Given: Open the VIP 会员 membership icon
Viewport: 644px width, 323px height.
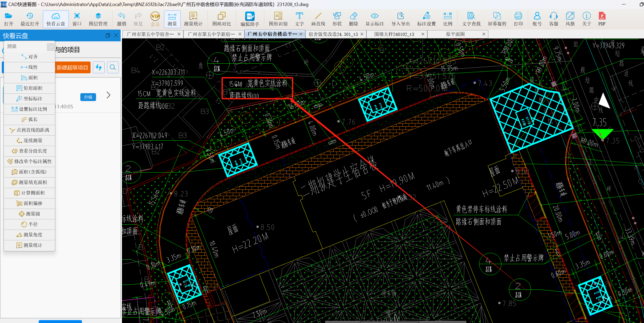Looking at the screenshot, I should point(155,19).
